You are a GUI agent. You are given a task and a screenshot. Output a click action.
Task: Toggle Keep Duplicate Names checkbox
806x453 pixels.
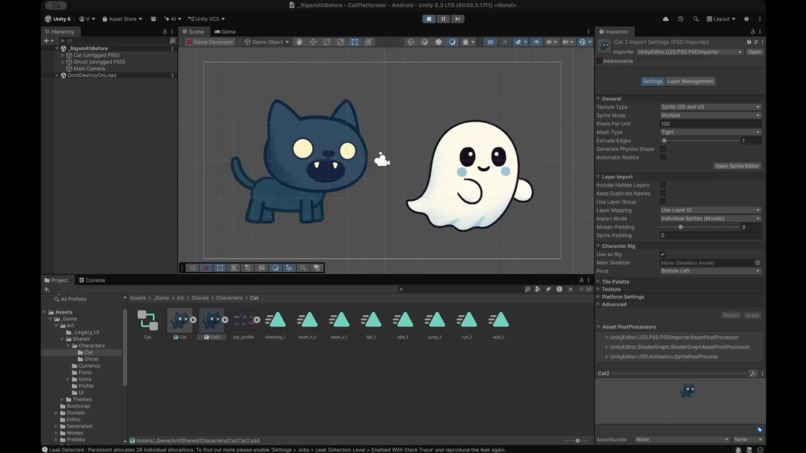[663, 193]
